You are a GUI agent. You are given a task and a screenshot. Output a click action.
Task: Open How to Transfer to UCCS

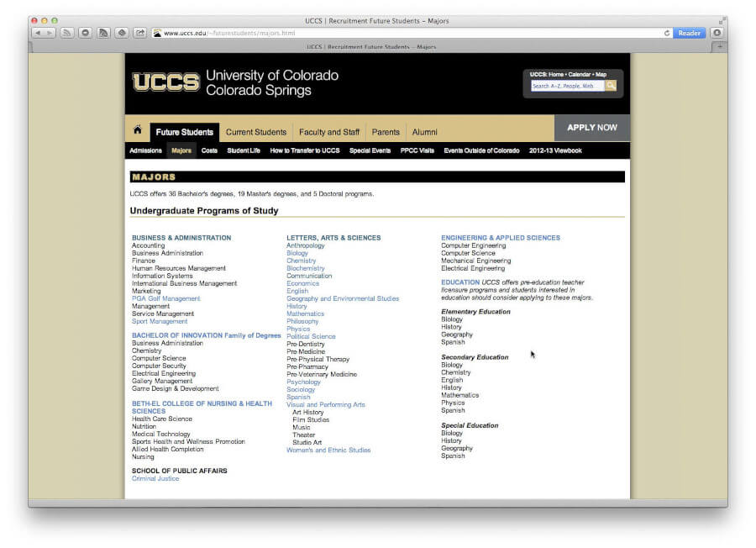coord(305,150)
